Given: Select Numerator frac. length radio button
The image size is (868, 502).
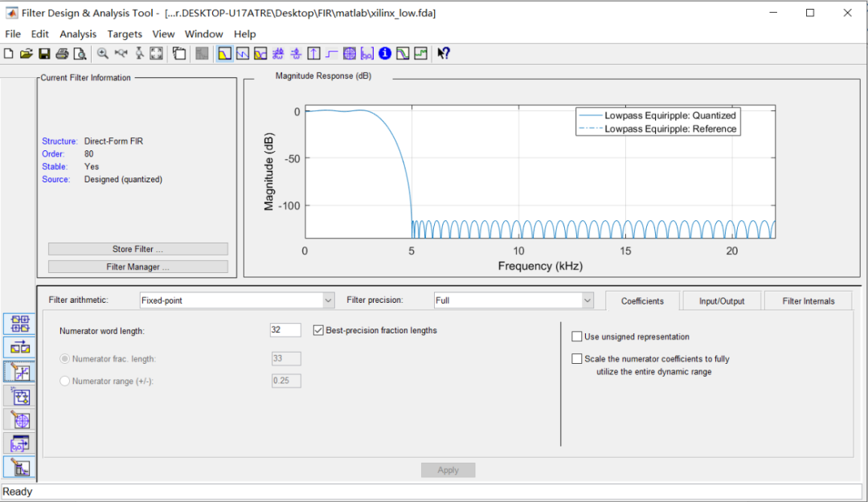Looking at the screenshot, I should [65, 359].
